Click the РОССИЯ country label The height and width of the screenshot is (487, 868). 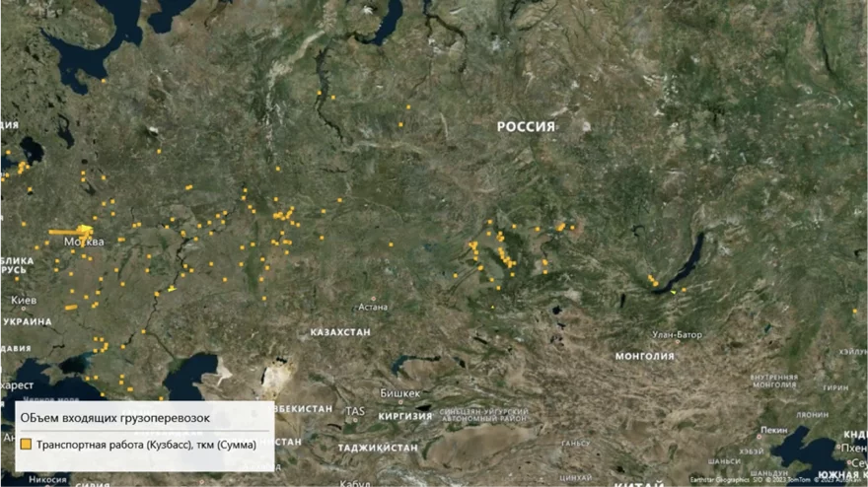pyautogui.click(x=526, y=127)
